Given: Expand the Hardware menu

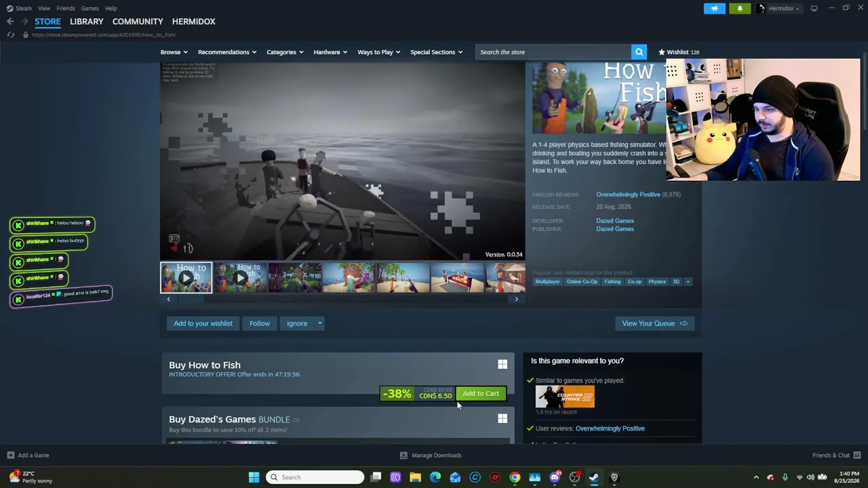Looking at the screenshot, I should [x=330, y=52].
